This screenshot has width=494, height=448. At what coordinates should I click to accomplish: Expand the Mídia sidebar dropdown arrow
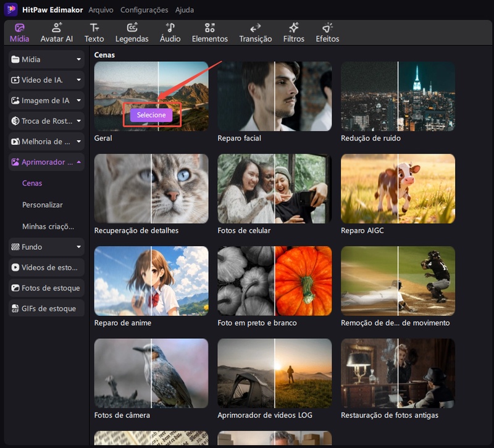coord(78,60)
